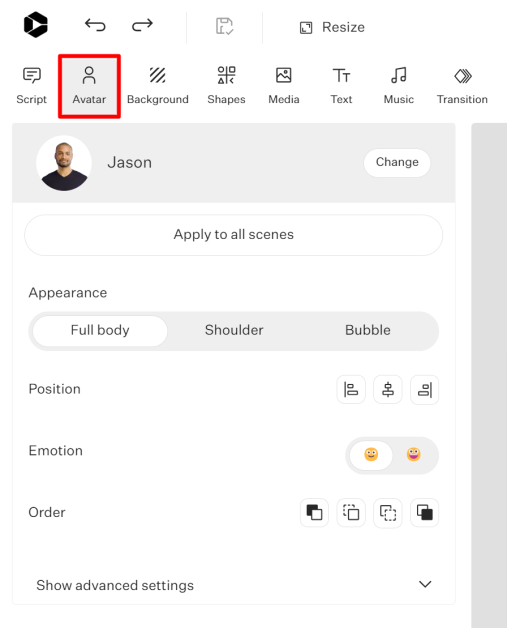Open the Shapes tab
The width and height of the screenshot is (507, 628).
[x=226, y=86]
